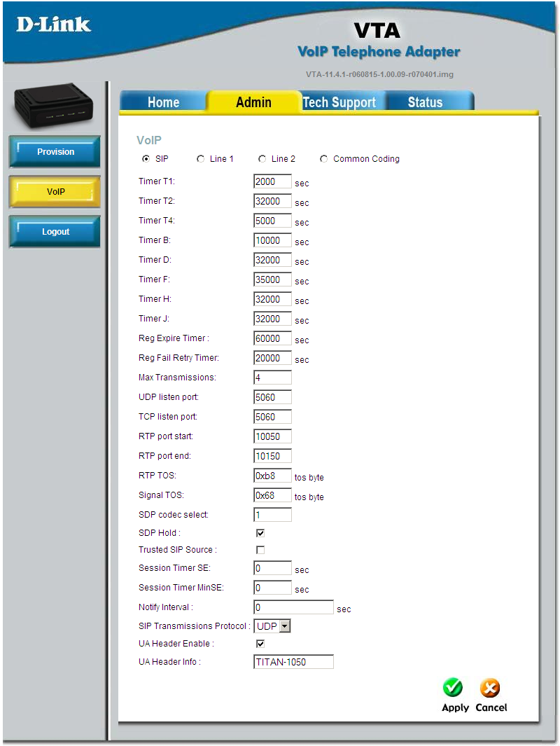Select the Timer F input field
This screenshot has width=560, height=746.
pos(272,279)
